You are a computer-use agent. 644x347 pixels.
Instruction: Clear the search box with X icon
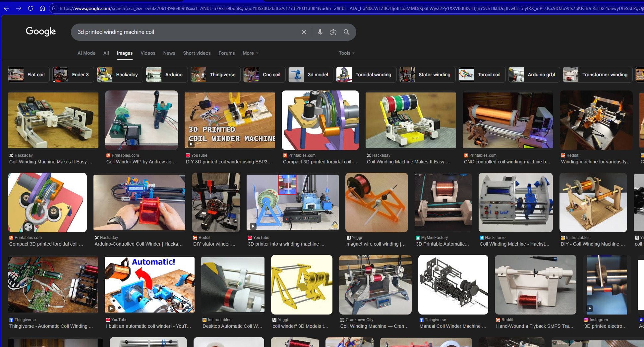[304, 32]
